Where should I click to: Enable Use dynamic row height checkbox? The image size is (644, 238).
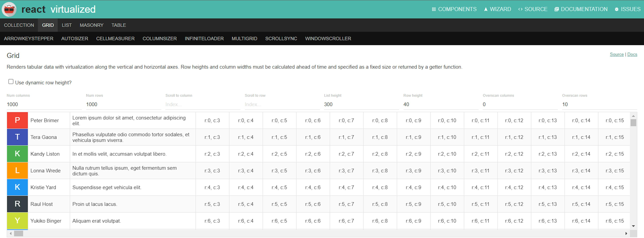(x=11, y=82)
